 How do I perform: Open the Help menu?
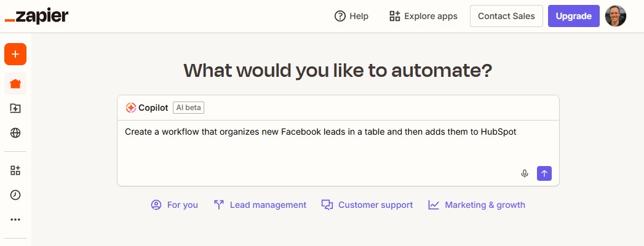[x=351, y=16]
